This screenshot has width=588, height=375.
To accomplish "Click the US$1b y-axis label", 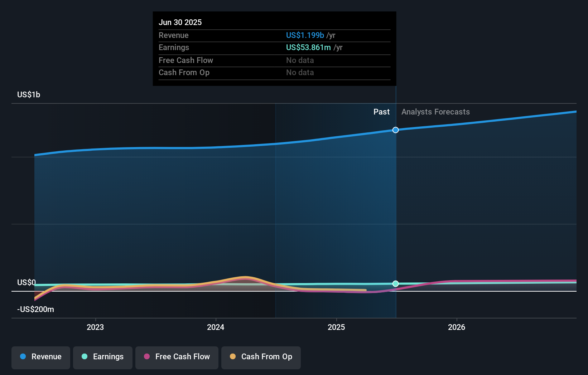I will point(29,95).
